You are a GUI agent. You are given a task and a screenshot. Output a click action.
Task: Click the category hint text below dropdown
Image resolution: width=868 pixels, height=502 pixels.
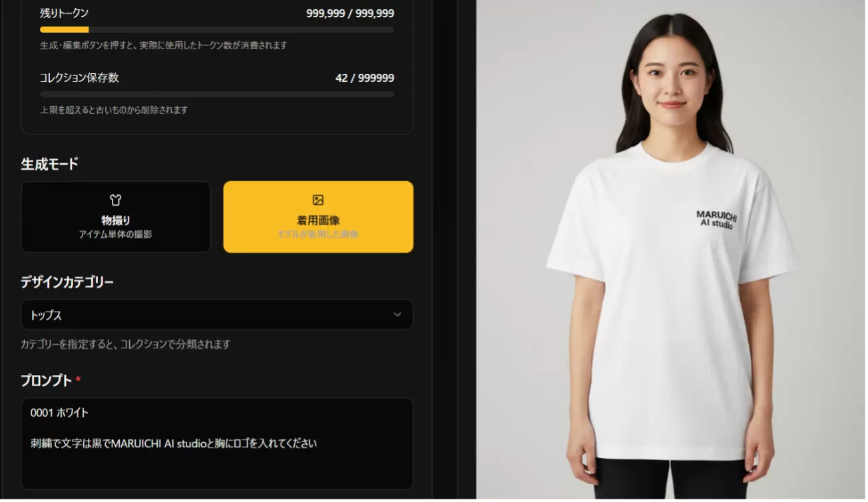(x=126, y=344)
